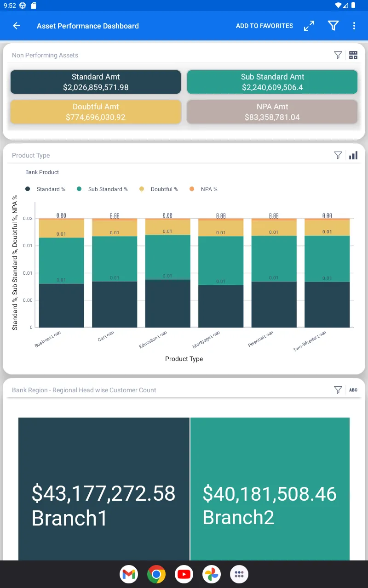Tap the ABC view icon on Bank Region widget
The width and height of the screenshot is (368, 588).
[x=353, y=390]
